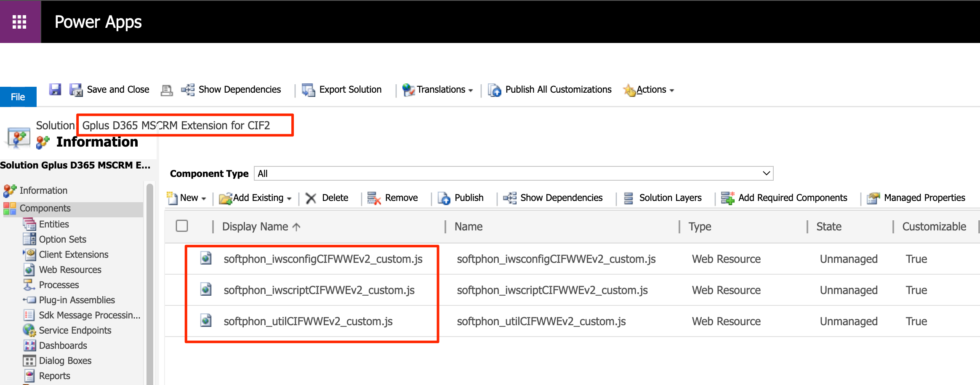Click icon of softphon_utilCIFWWEv2_custom.js row

[206, 321]
